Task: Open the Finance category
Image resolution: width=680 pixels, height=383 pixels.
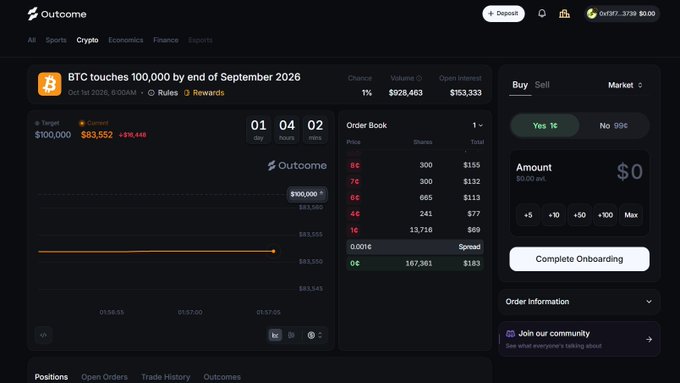Action: (x=166, y=40)
